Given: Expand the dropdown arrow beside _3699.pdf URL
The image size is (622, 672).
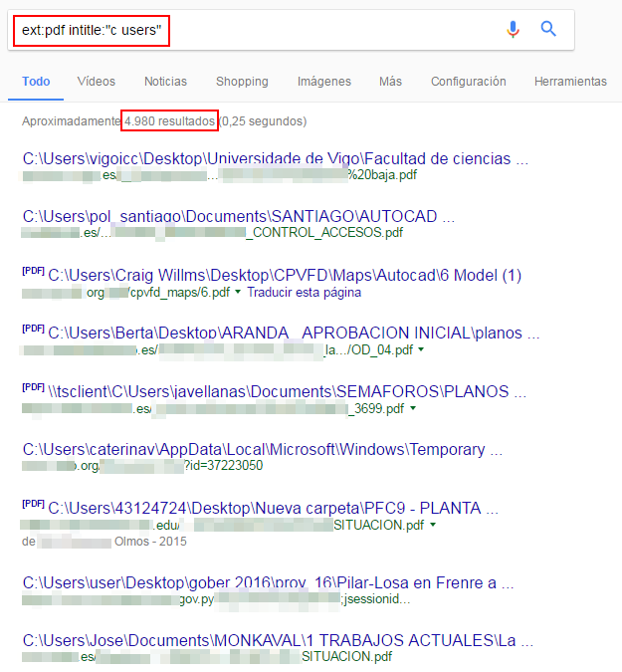Looking at the screenshot, I should (x=413, y=408).
